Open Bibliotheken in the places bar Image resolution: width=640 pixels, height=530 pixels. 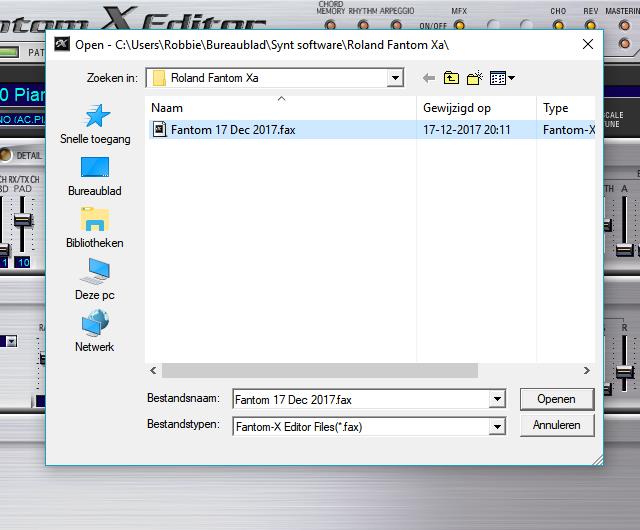(95, 228)
